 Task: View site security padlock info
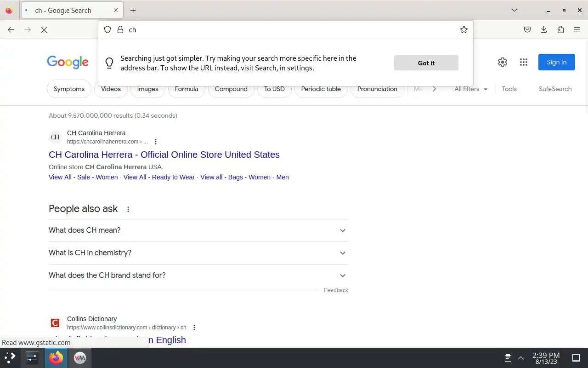point(120,29)
